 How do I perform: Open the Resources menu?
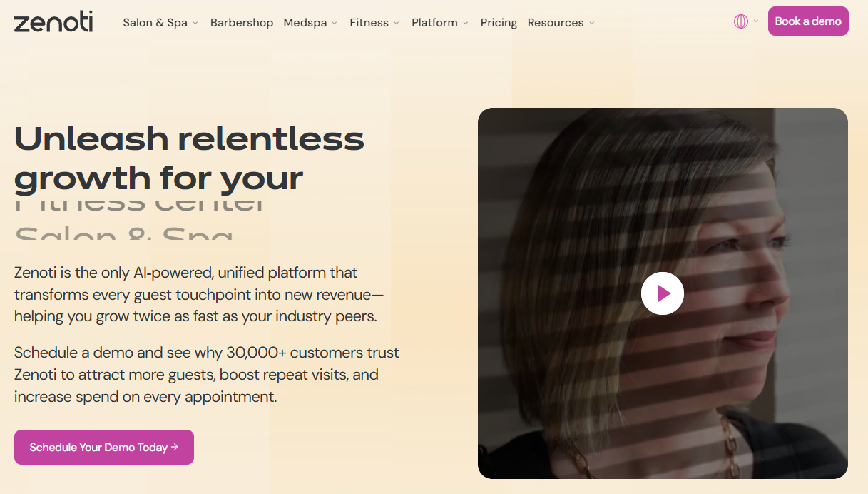point(556,23)
